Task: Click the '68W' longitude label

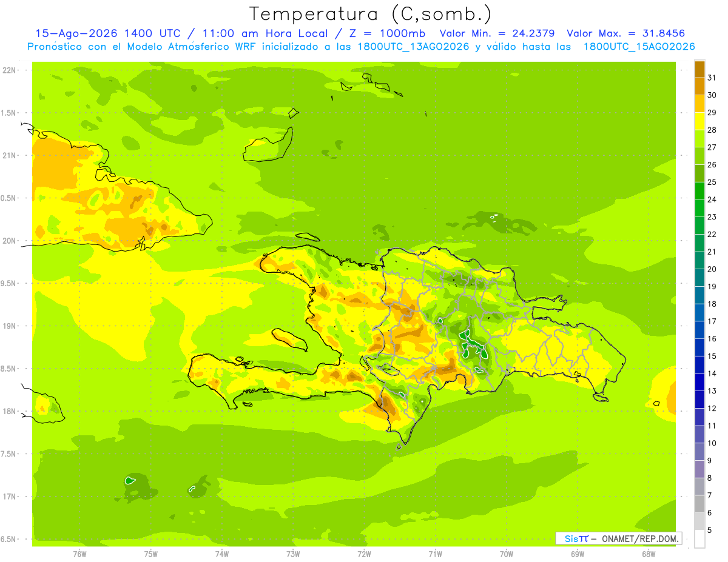Action: point(649,554)
